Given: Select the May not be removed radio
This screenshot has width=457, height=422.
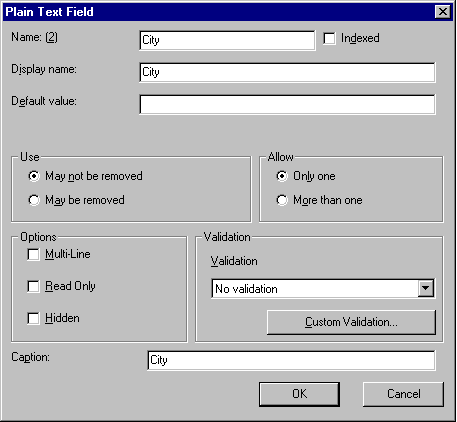Looking at the screenshot, I should [x=34, y=176].
